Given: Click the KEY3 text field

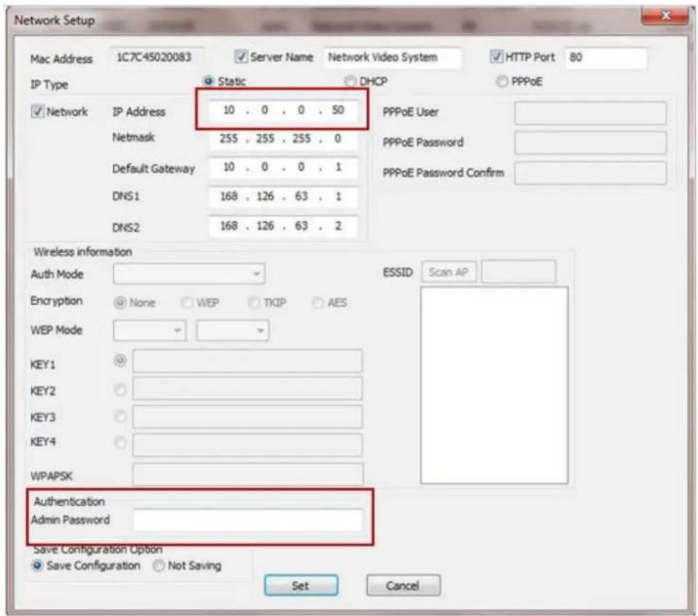Looking at the screenshot, I should point(248,417).
